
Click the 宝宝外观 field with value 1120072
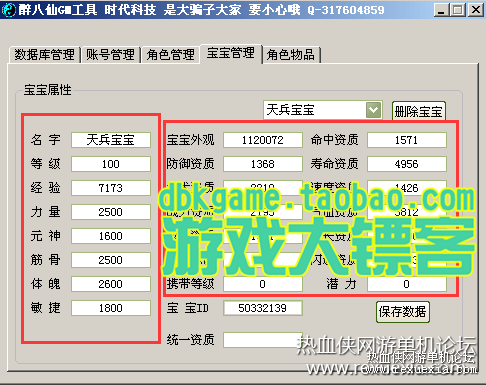(263, 140)
